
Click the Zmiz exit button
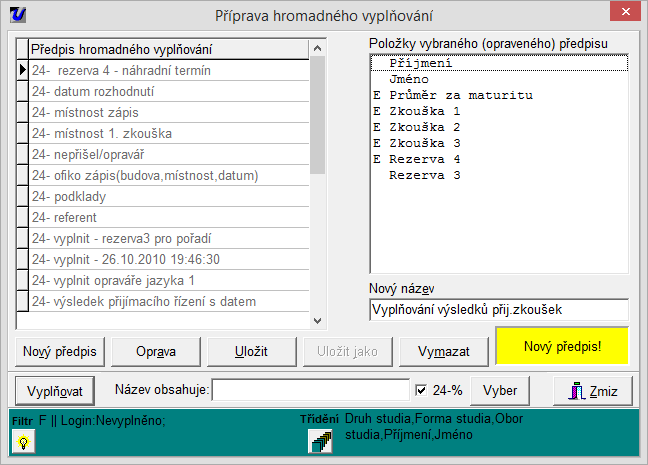point(594,390)
